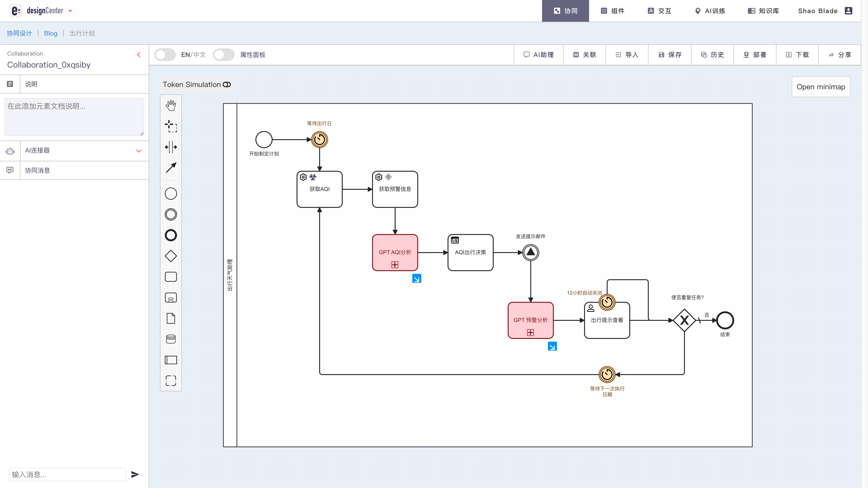868x488 pixels.
Task: Click the send message arrow icon
Action: pos(135,474)
